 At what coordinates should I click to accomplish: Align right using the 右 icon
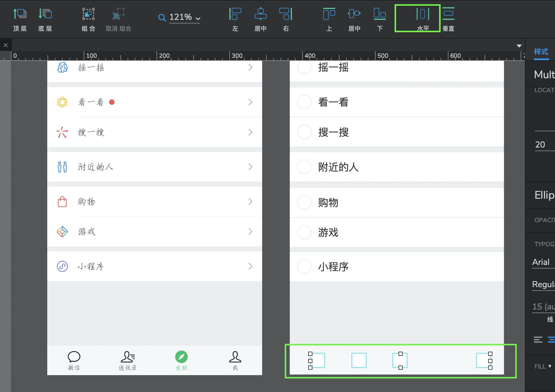click(x=286, y=14)
